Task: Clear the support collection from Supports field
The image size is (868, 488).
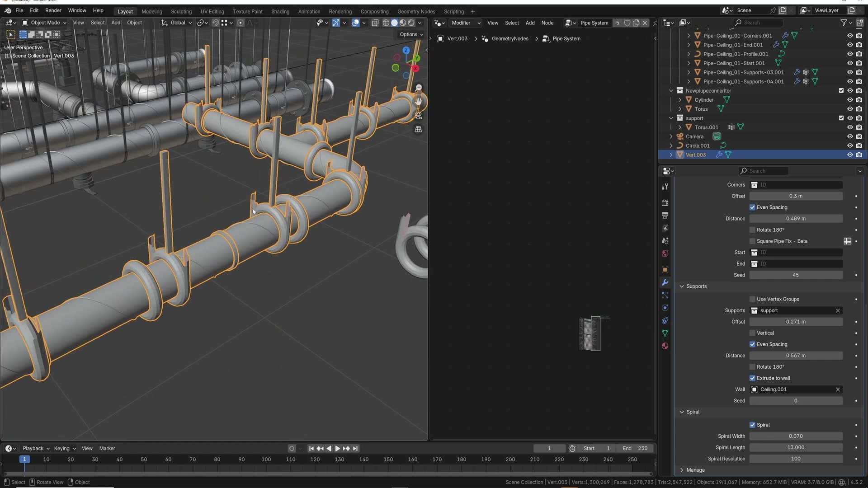Action: click(x=838, y=310)
